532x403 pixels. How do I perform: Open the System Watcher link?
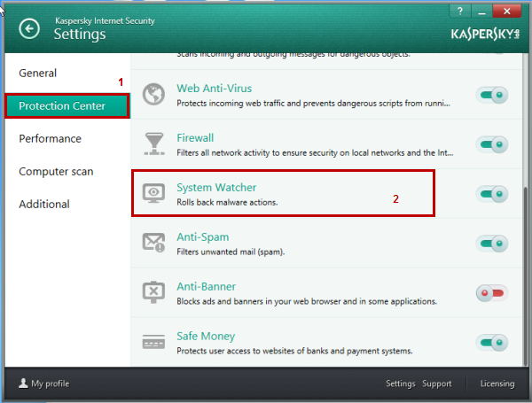(x=216, y=187)
